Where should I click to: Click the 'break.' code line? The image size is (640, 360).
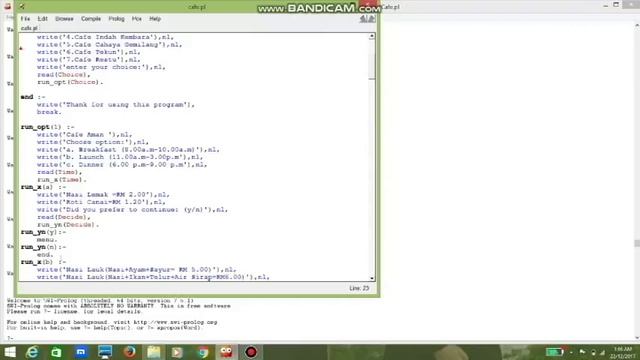click(49, 112)
